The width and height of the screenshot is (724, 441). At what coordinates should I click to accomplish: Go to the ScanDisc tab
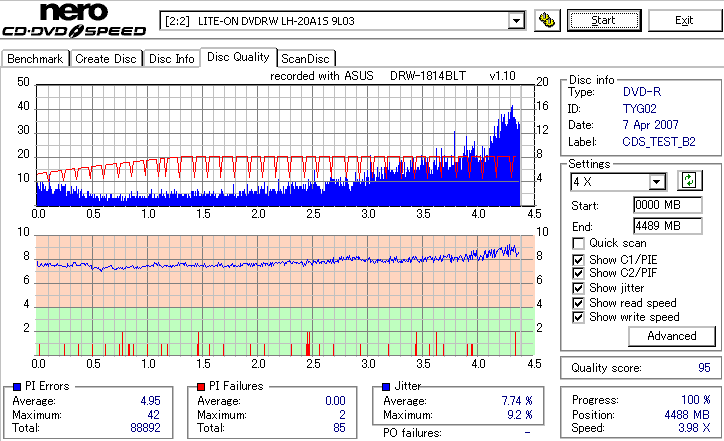(x=305, y=59)
